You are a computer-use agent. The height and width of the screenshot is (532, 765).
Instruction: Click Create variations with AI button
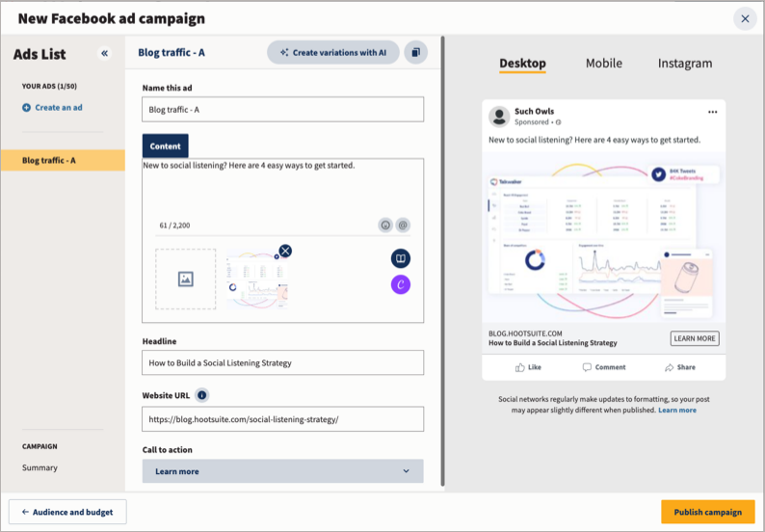click(333, 52)
